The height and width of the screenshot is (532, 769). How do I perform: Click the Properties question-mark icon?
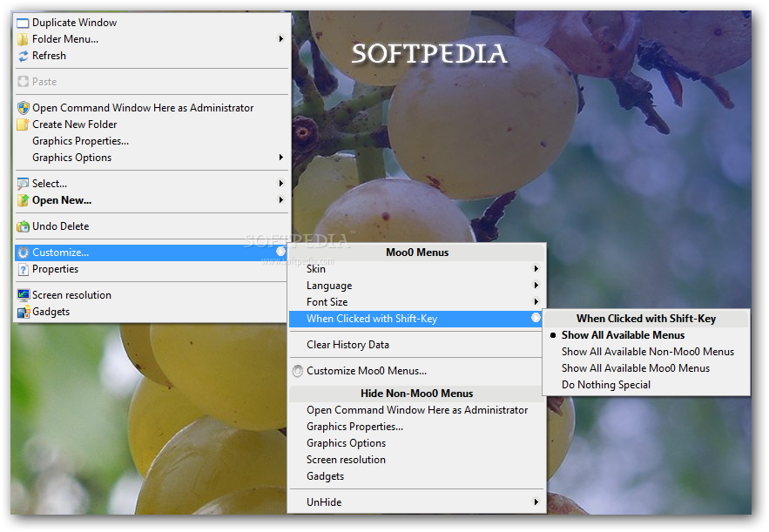pos(23,269)
